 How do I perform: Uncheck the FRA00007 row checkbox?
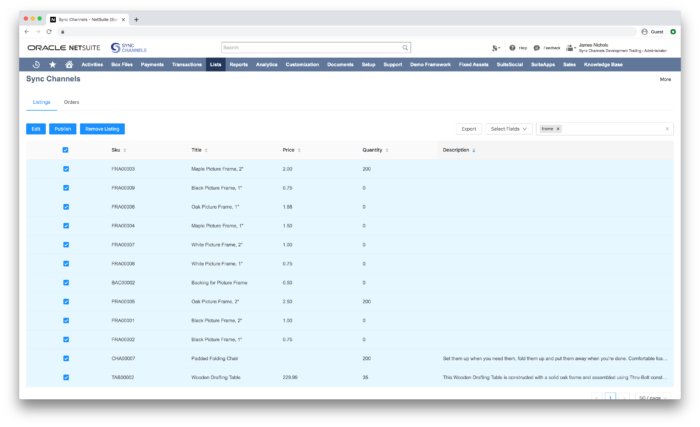tap(66, 245)
